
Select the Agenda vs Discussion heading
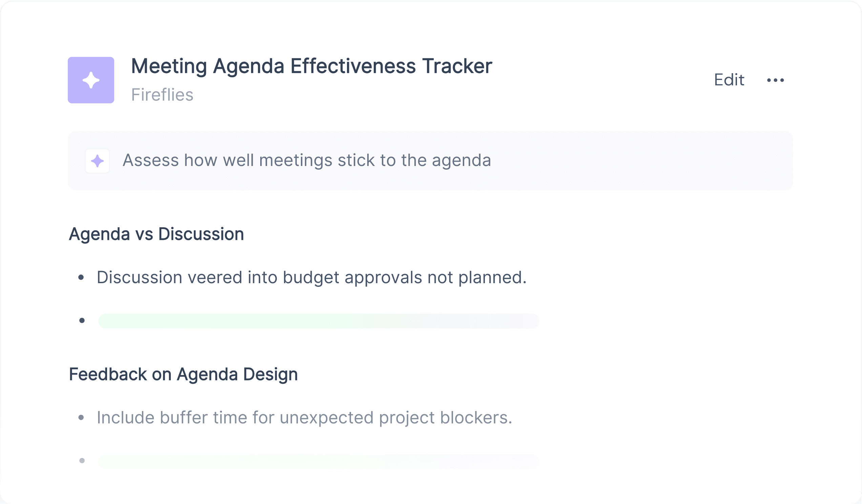(x=156, y=234)
